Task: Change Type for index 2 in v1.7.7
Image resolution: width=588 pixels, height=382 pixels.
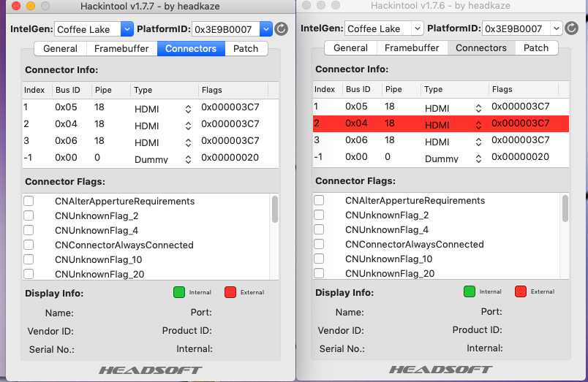Action: click(188, 126)
